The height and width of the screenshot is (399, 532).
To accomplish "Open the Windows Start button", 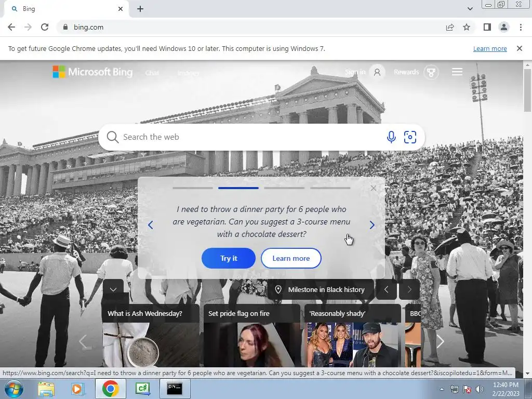I will [14, 389].
